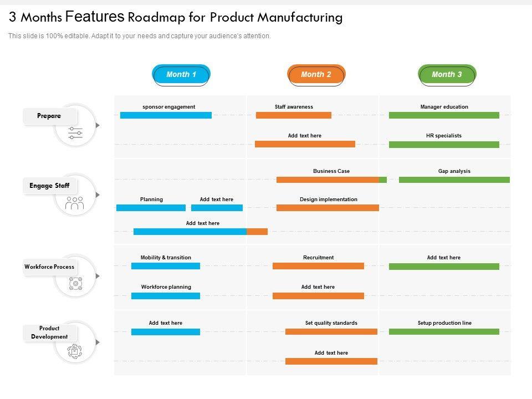Screen dimensions: 532x399
Task: Click the sliders icon beside Prepare
Action: pyautogui.click(x=75, y=133)
